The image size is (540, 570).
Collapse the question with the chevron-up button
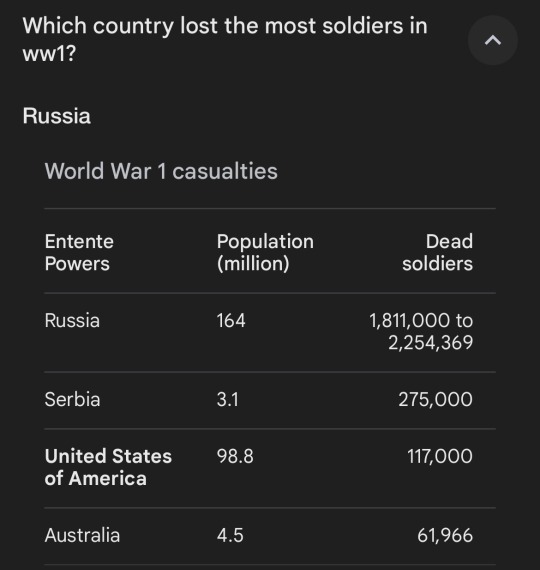pyautogui.click(x=492, y=40)
